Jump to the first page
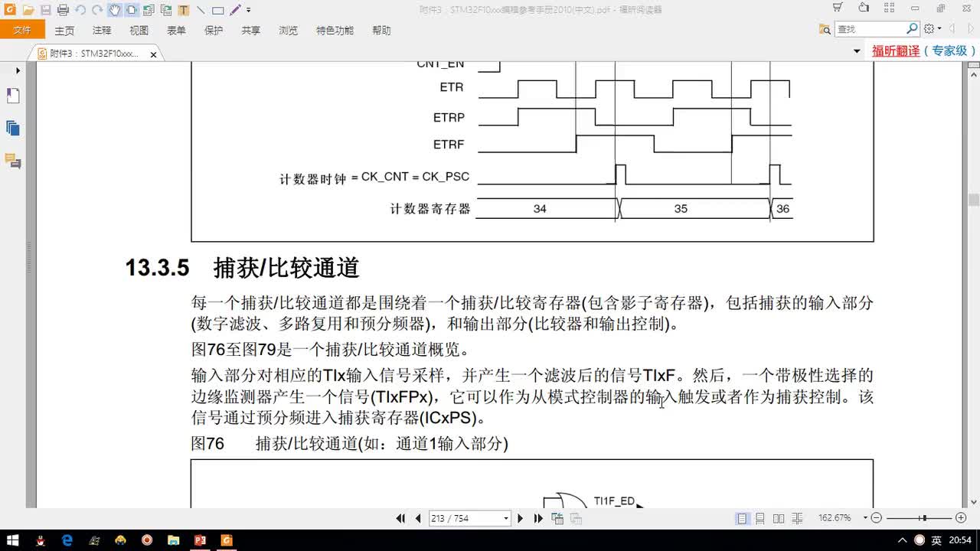Image resolution: width=980 pixels, height=551 pixels. (x=400, y=518)
